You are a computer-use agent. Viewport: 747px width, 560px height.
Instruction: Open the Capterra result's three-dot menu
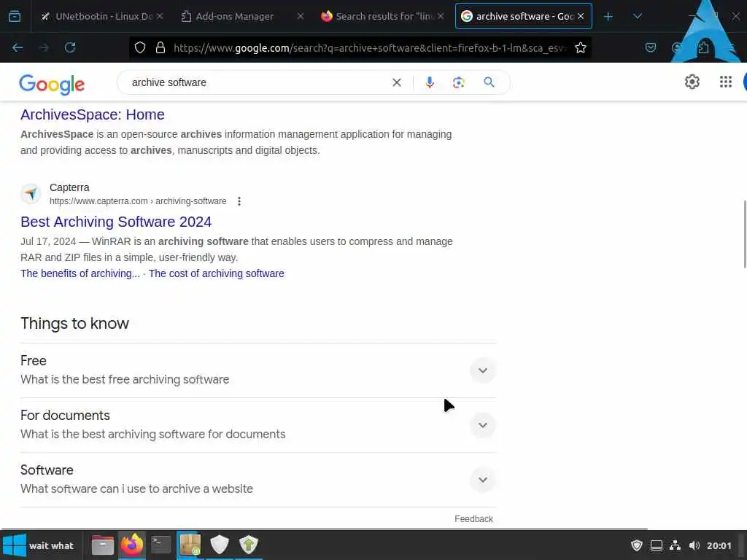tap(239, 201)
